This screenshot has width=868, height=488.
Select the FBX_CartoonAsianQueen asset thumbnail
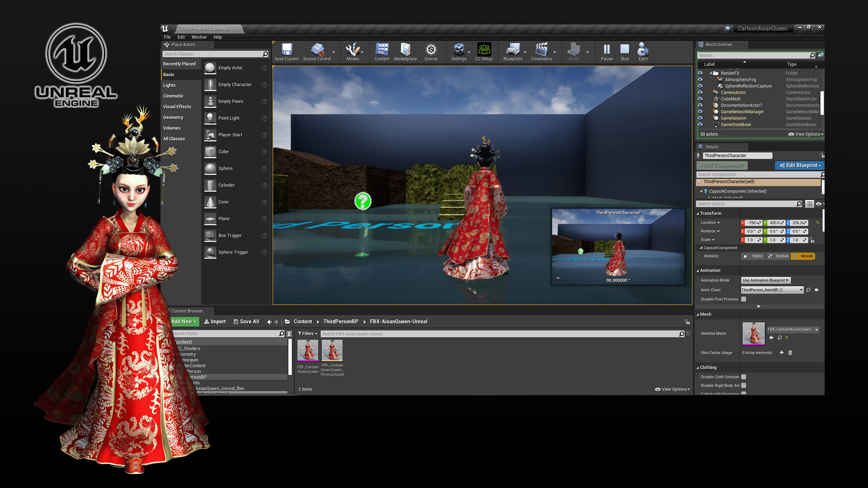tap(308, 351)
